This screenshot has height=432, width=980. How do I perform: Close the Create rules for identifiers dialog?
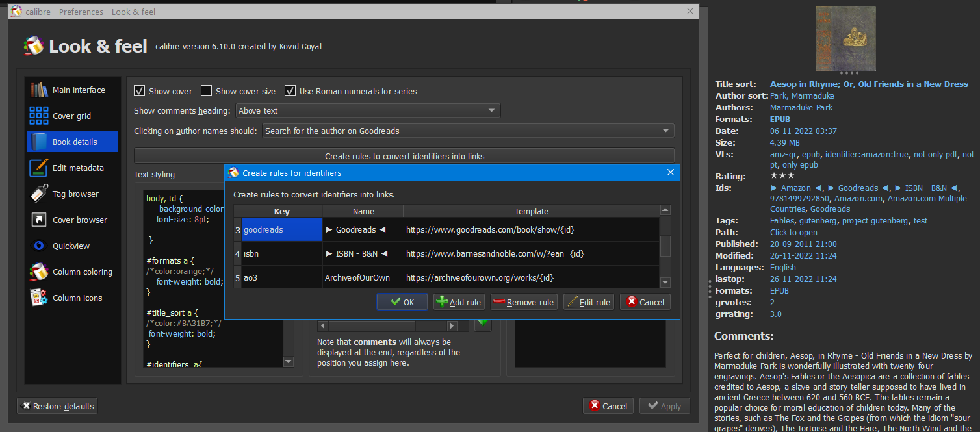click(x=671, y=173)
